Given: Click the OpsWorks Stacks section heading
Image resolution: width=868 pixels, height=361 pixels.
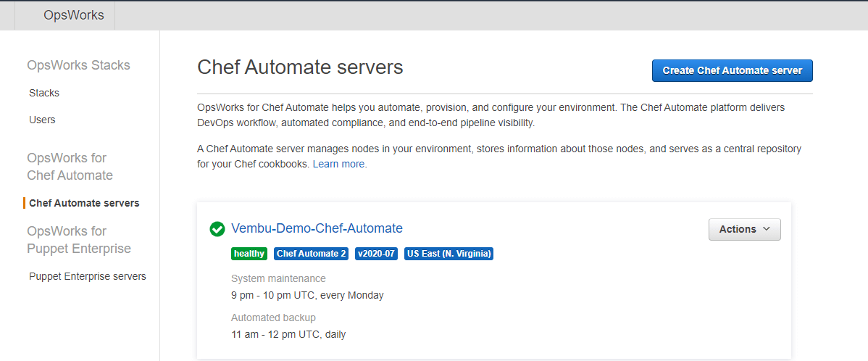Looking at the screenshot, I should [x=78, y=65].
